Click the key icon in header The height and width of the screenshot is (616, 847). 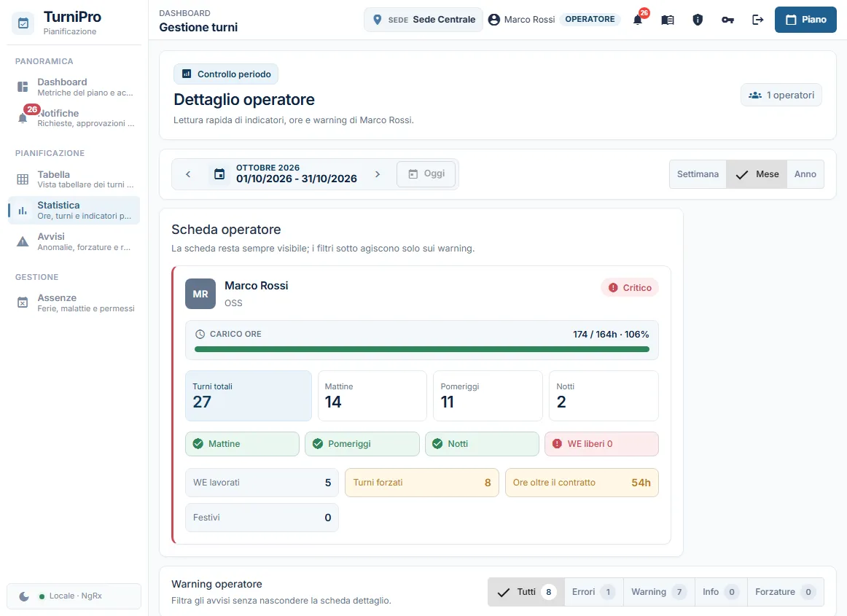click(727, 20)
